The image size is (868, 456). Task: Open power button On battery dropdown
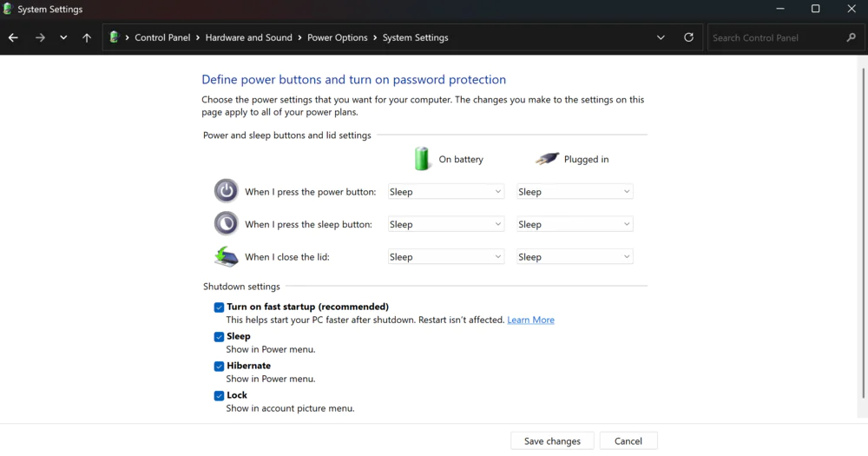[x=445, y=192]
